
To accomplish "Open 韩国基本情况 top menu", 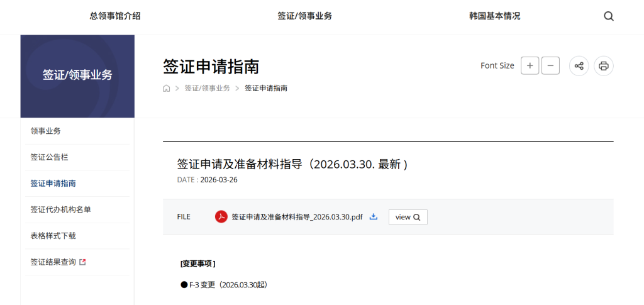I will coord(494,16).
